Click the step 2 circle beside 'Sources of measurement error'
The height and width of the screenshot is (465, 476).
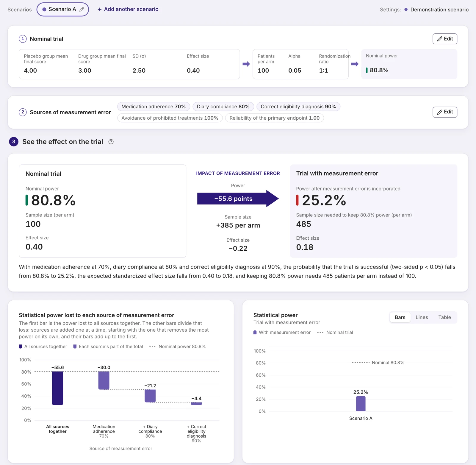point(23,112)
